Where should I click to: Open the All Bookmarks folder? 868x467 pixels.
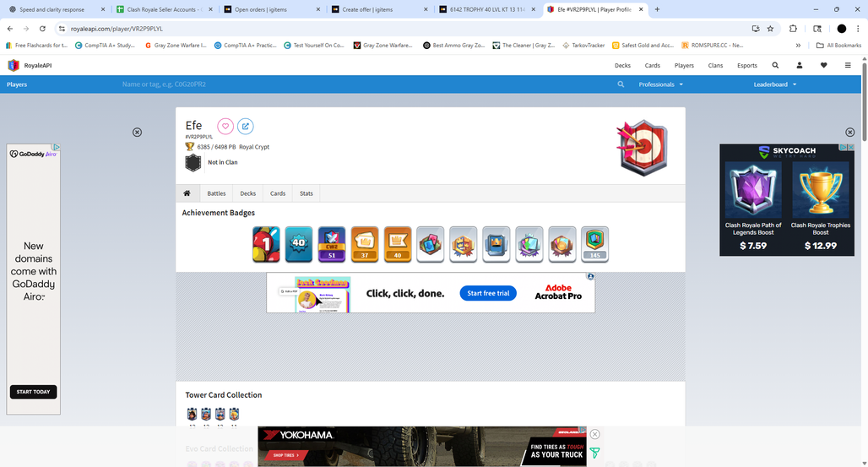point(838,46)
